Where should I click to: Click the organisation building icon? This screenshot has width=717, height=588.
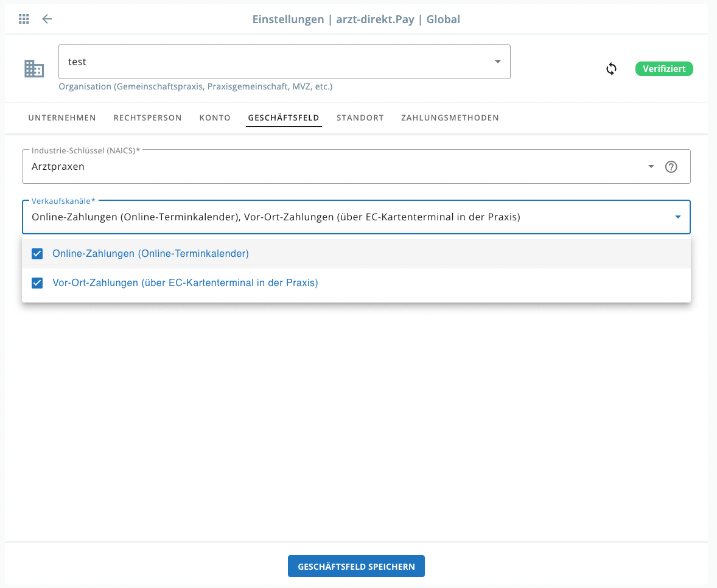[34, 69]
